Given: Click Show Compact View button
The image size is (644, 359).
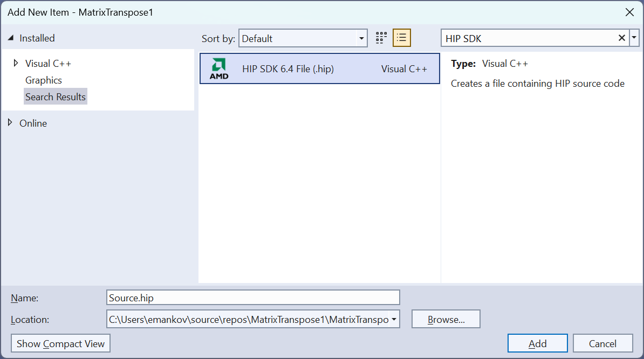Looking at the screenshot, I should tap(60, 343).
